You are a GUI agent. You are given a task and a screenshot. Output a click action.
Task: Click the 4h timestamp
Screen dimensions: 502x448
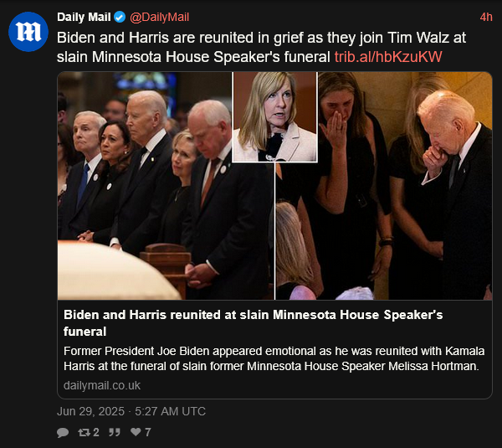485,17
